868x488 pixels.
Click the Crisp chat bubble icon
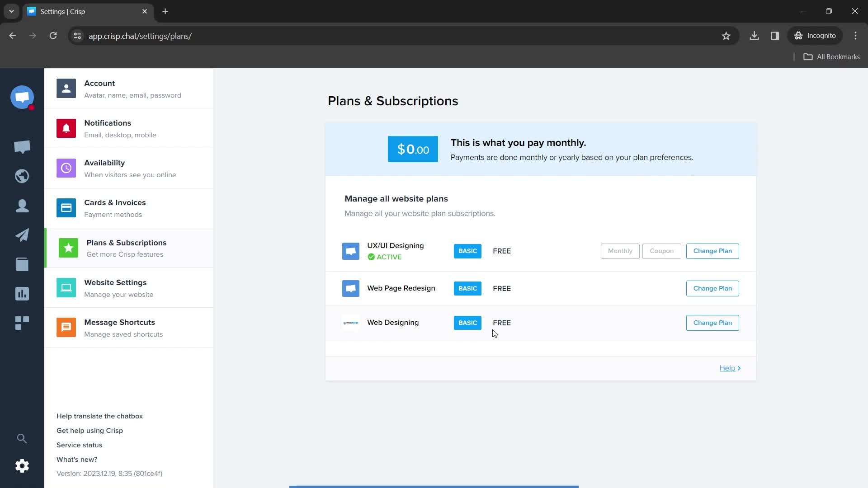tap(22, 97)
